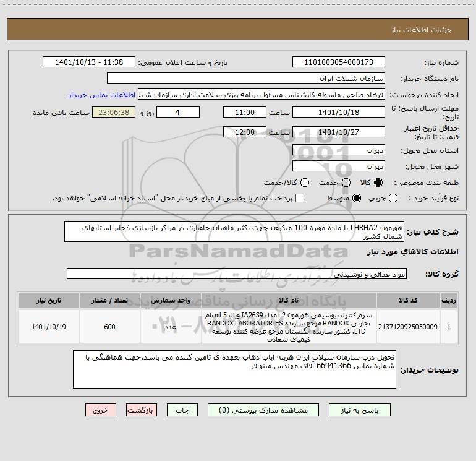This screenshot has height=461, width=476.
Task: Toggle the اسناد خزانه اسلامی payment checkbox
Action: (x=300, y=198)
